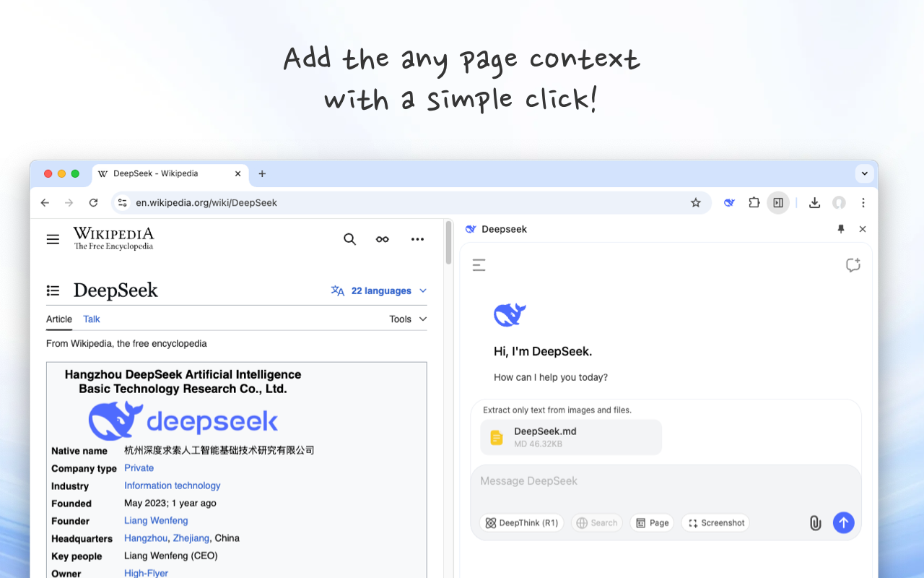Screen dimensions: 924x578
Task: Expand the 22 languages dropdown
Action: click(379, 290)
